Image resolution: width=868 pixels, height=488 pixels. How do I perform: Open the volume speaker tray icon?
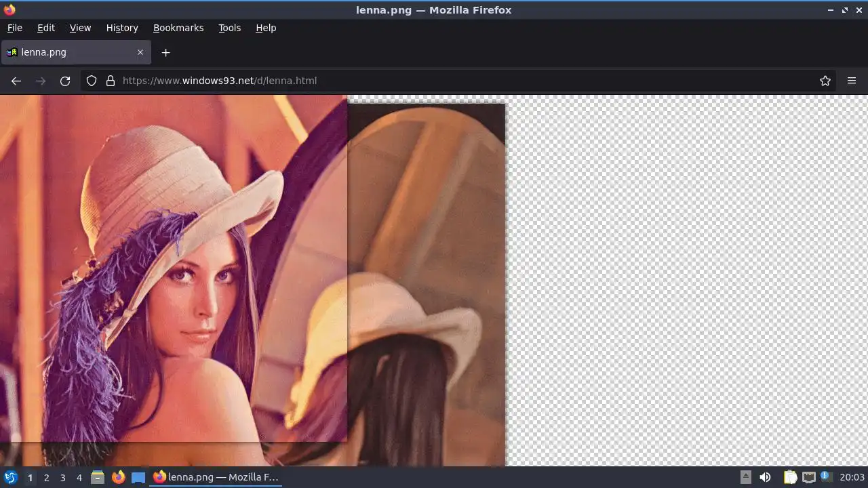(x=765, y=477)
